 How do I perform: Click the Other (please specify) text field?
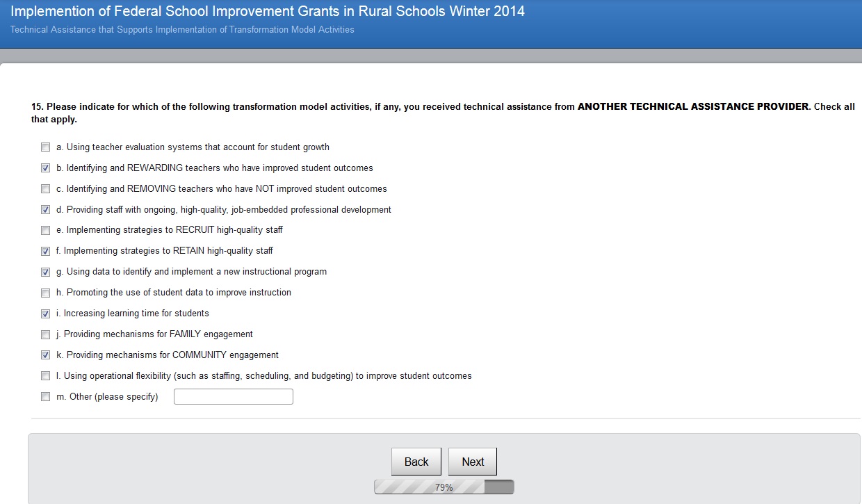tap(234, 397)
